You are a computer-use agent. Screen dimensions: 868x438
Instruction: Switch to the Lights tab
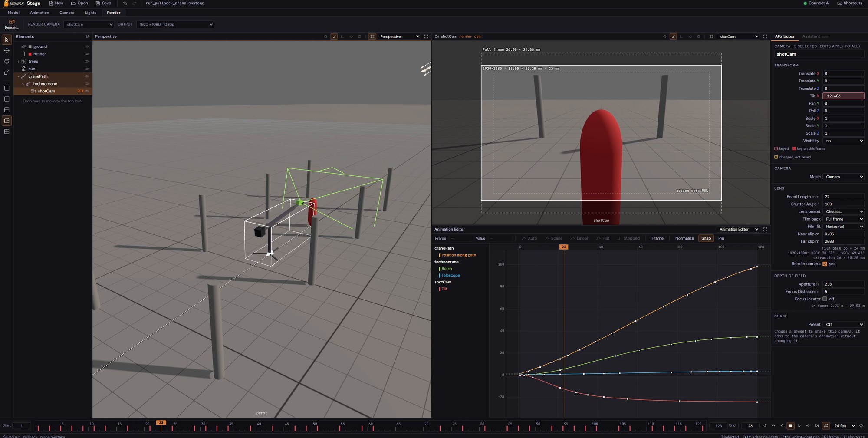click(91, 13)
